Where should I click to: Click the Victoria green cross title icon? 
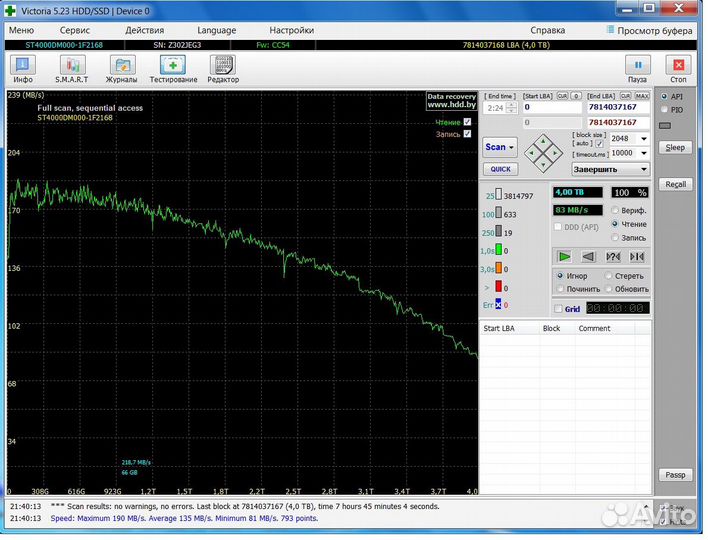point(10,10)
